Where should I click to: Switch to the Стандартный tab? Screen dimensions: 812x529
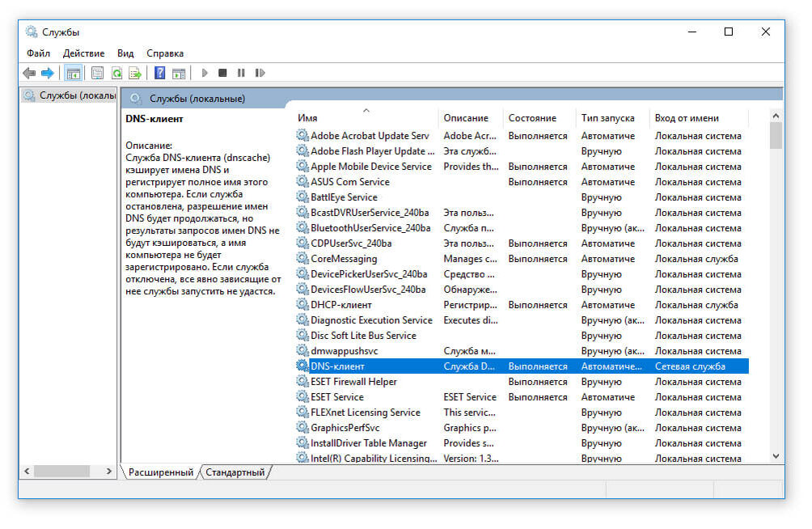point(235,472)
